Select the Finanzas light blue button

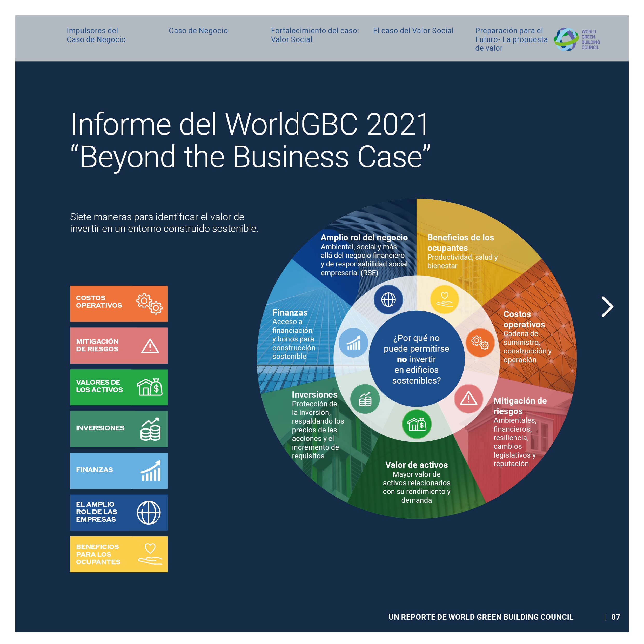pos(119,471)
